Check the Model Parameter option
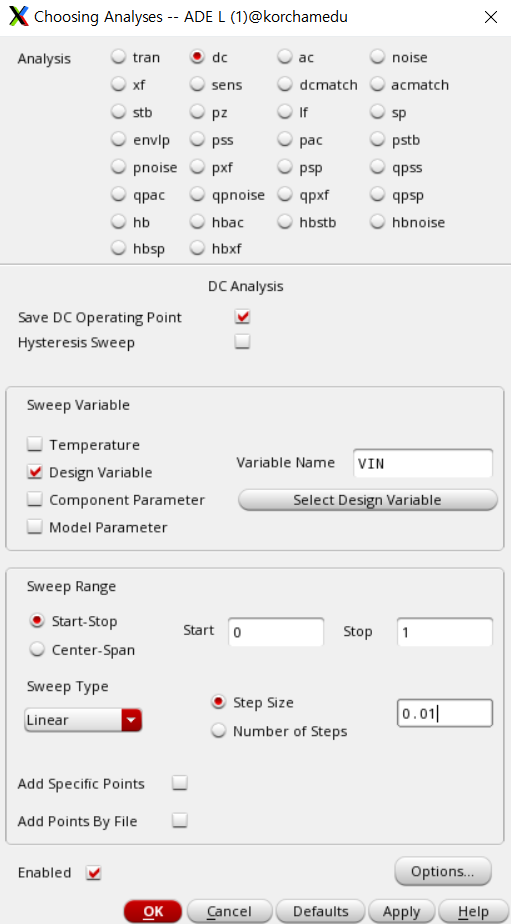 coord(35,527)
